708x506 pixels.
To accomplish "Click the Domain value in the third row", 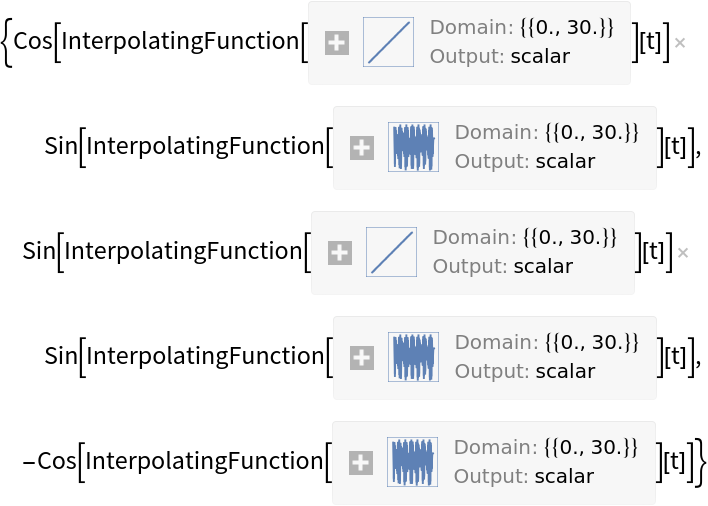I will 571,237.
